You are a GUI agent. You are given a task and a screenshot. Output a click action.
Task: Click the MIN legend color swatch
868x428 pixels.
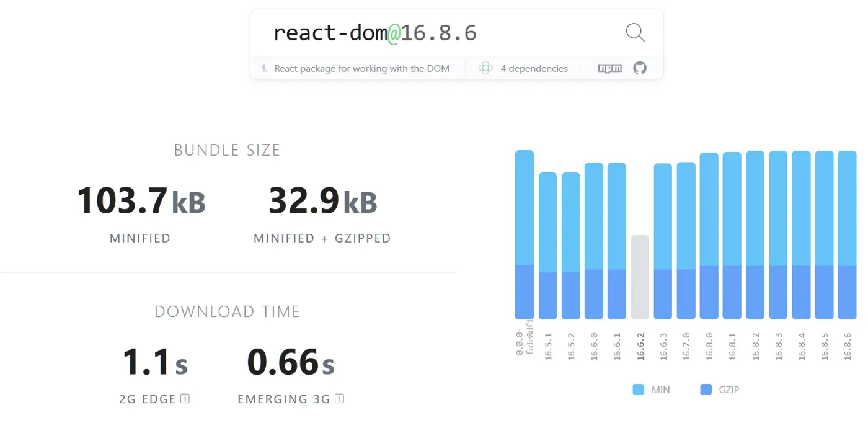(639, 390)
